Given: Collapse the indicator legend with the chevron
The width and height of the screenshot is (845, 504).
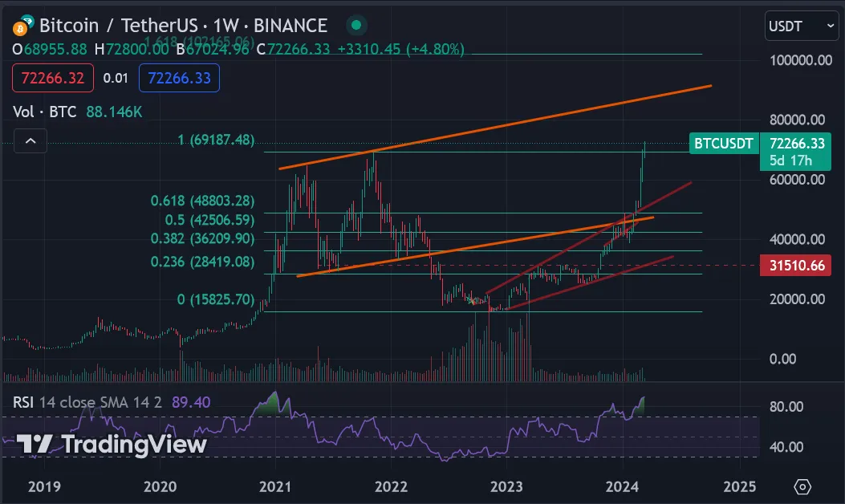Looking at the screenshot, I should point(30,141).
